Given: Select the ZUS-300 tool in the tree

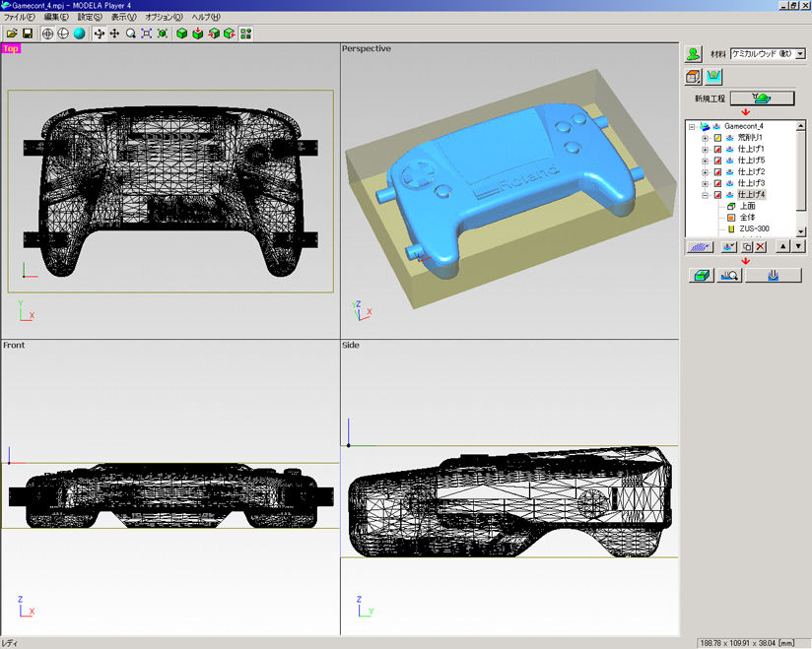Looking at the screenshot, I should point(752,227).
